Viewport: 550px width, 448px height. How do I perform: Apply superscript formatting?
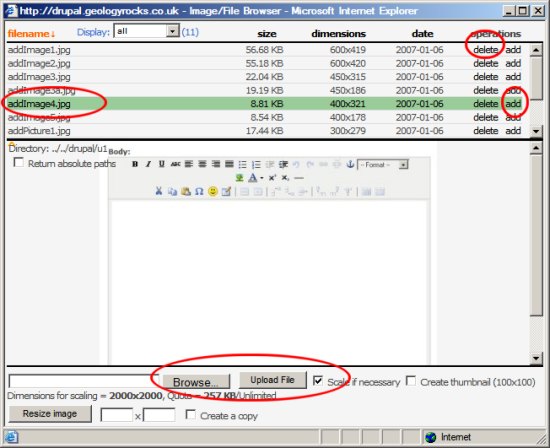[272, 178]
